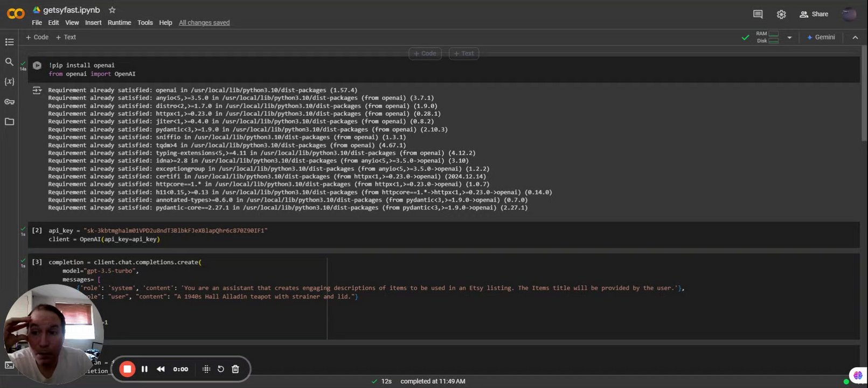Open the Variables inspector panel
Viewport: 868px width, 388px height.
(x=9, y=82)
